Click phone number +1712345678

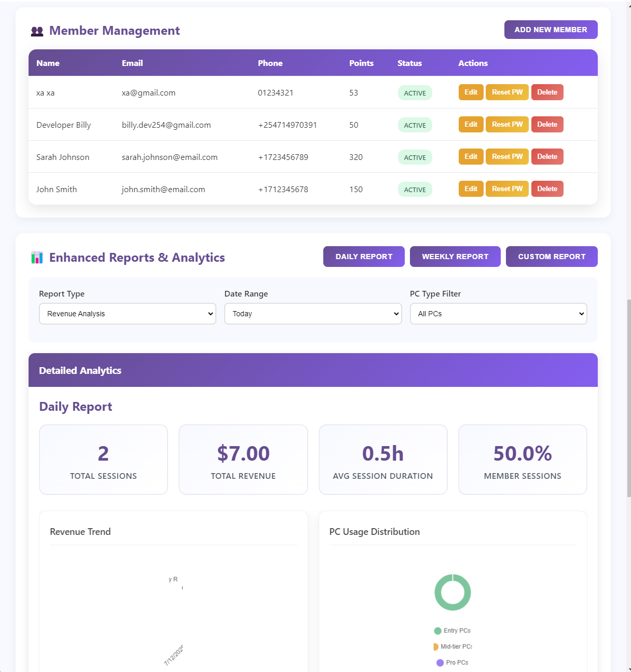283,190
